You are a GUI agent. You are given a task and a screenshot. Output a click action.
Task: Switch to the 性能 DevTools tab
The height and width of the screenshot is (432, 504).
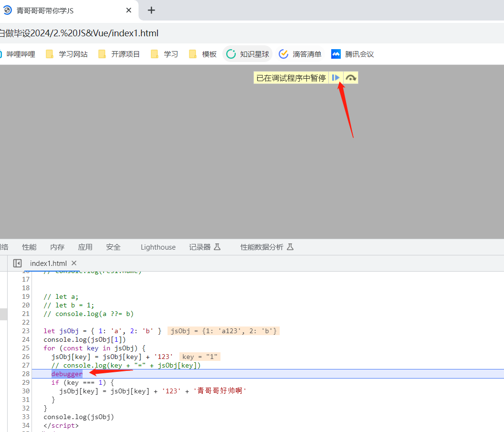pyautogui.click(x=29, y=247)
